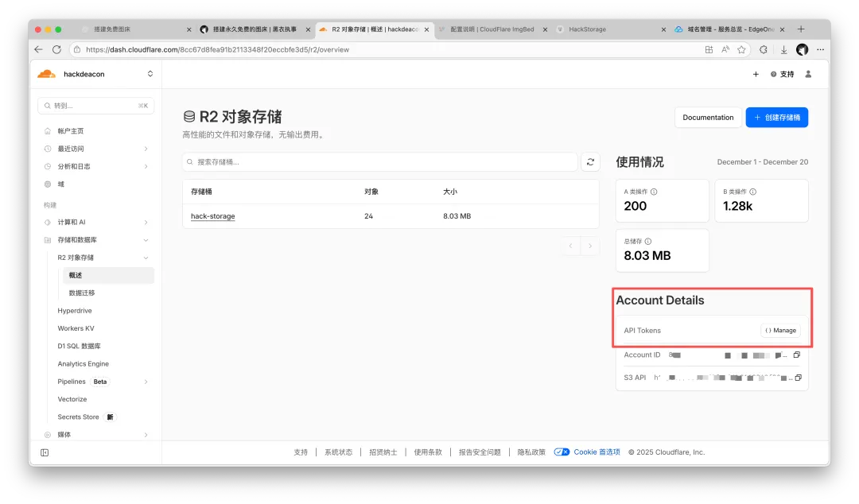Expand 分析和日志 submenu
859x504 pixels.
click(x=146, y=166)
